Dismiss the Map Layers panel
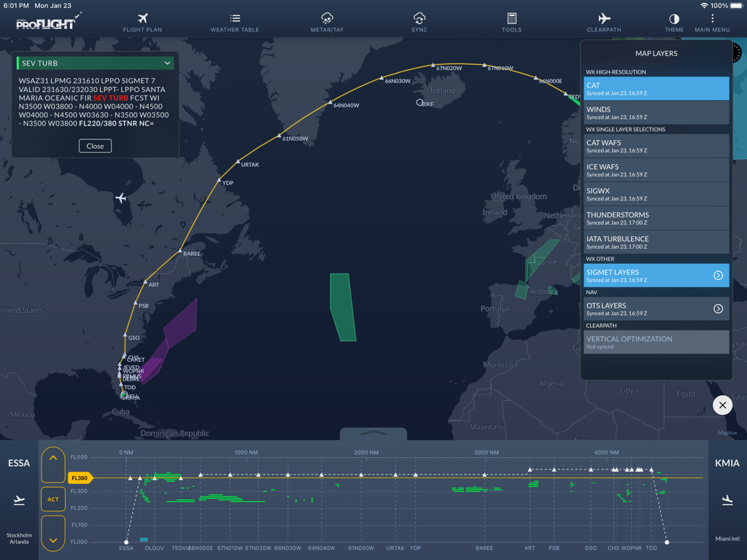747x560 pixels. tap(722, 405)
